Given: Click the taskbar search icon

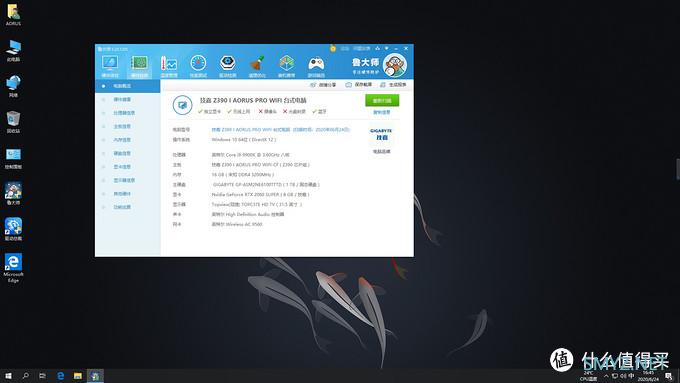Looking at the screenshot, I should click(26, 376).
